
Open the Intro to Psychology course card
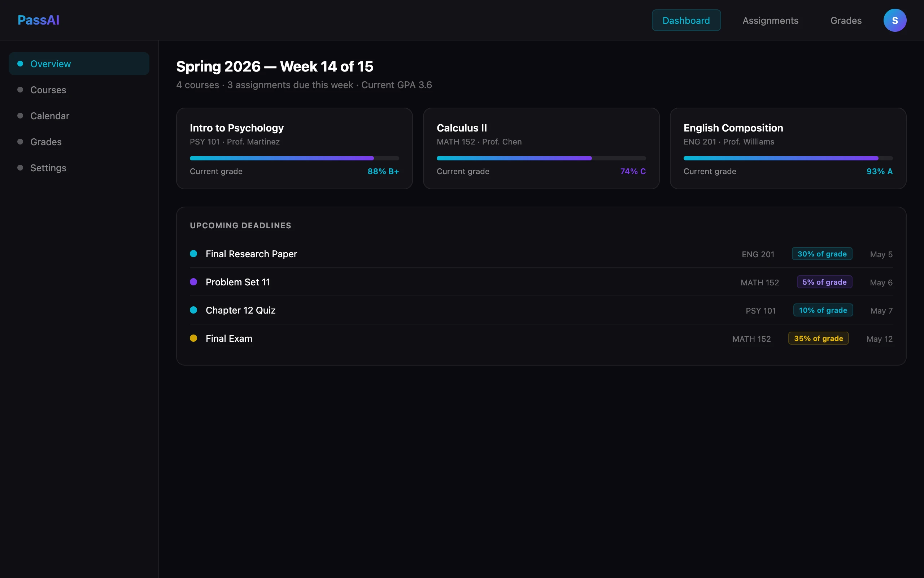pyautogui.click(x=295, y=148)
